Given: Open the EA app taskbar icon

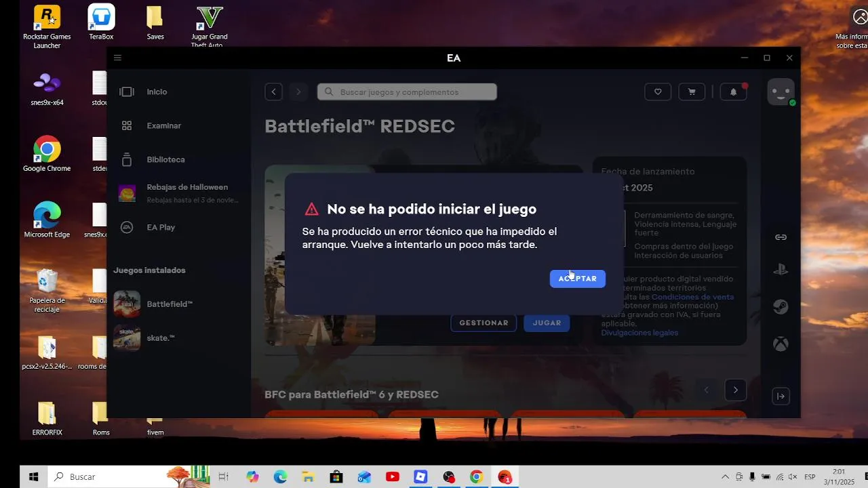Looking at the screenshot, I should click(x=505, y=476).
